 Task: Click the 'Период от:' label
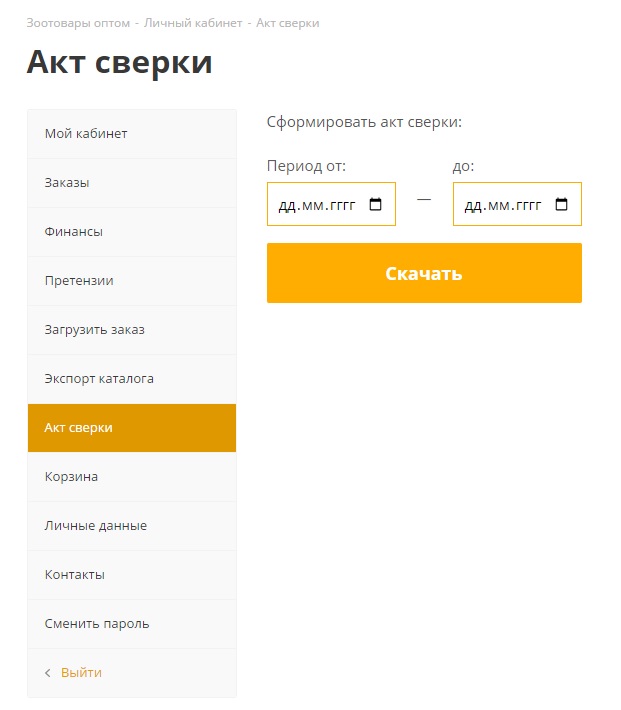pyautogui.click(x=306, y=166)
